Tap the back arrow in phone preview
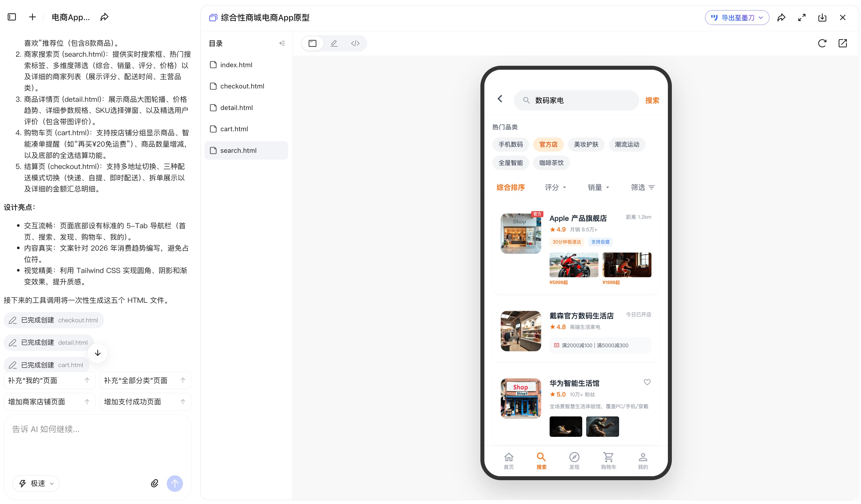 (x=500, y=99)
